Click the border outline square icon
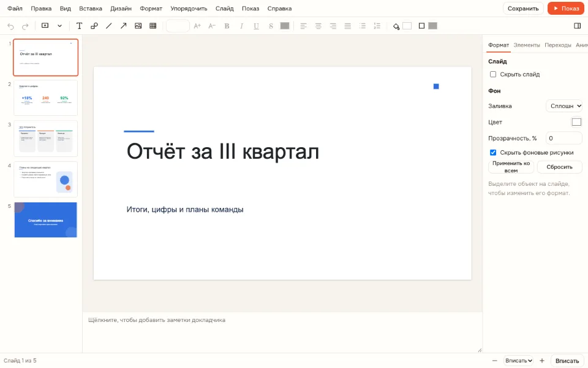The width and height of the screenshot is (588, 368). 421,26
